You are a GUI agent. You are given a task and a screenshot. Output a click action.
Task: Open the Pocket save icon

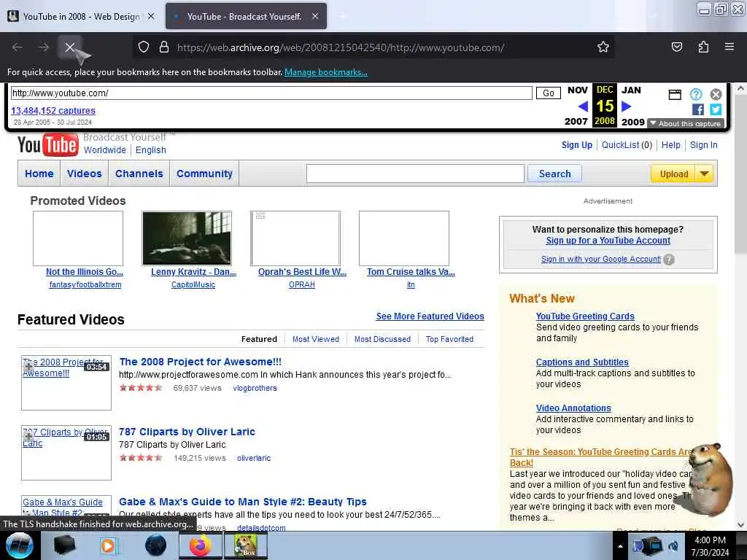click(x=676, y=47)
